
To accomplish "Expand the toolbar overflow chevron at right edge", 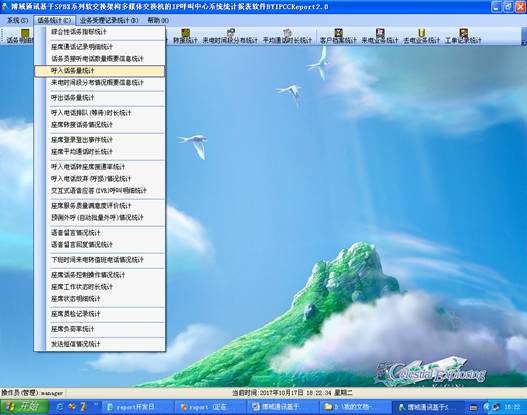I will point(524,36).
